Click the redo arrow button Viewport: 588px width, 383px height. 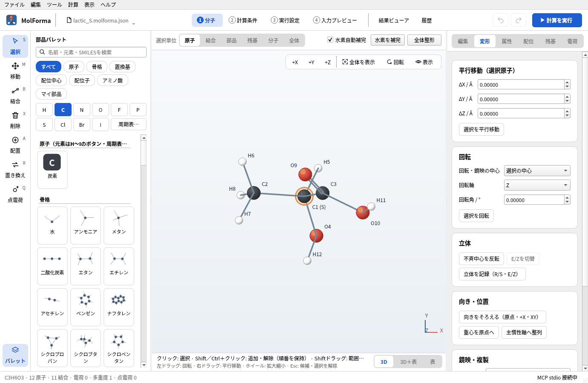(519, 20)
